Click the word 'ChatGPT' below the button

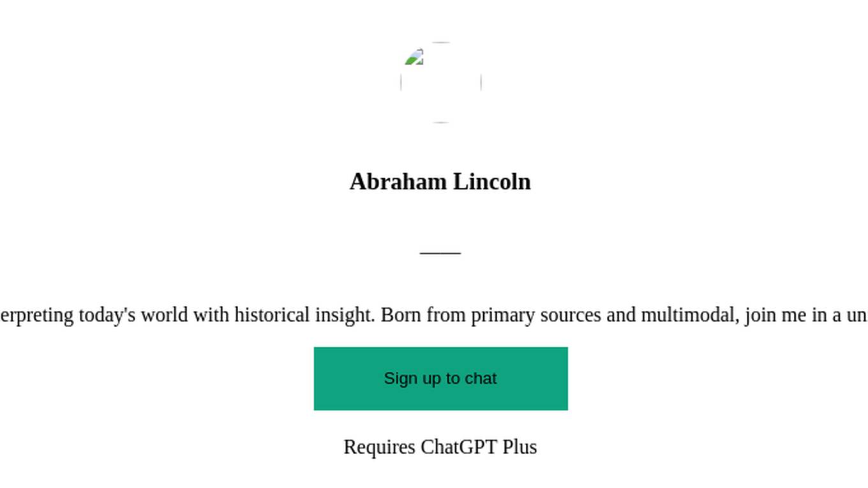459,447
